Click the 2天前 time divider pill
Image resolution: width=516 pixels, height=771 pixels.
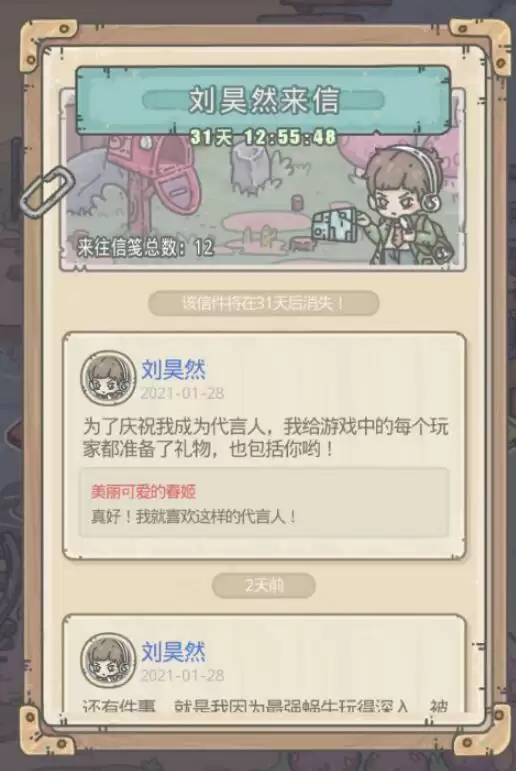click(x=264, y=586)
